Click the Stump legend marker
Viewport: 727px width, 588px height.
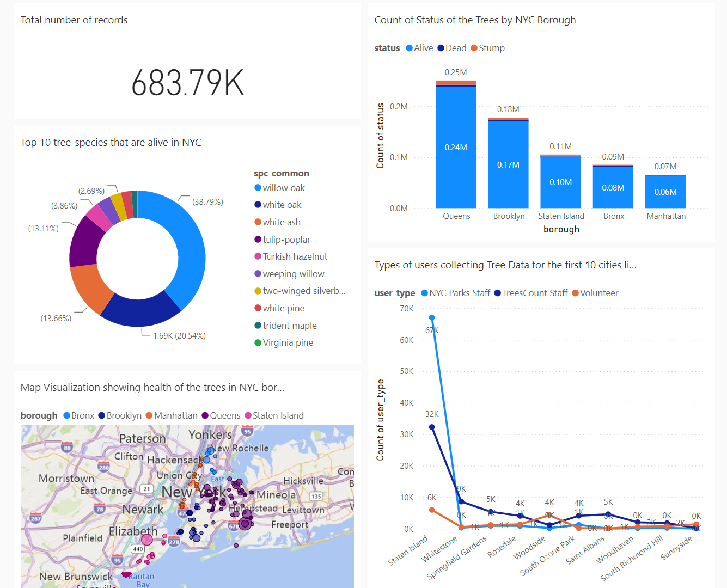point(474,48)
